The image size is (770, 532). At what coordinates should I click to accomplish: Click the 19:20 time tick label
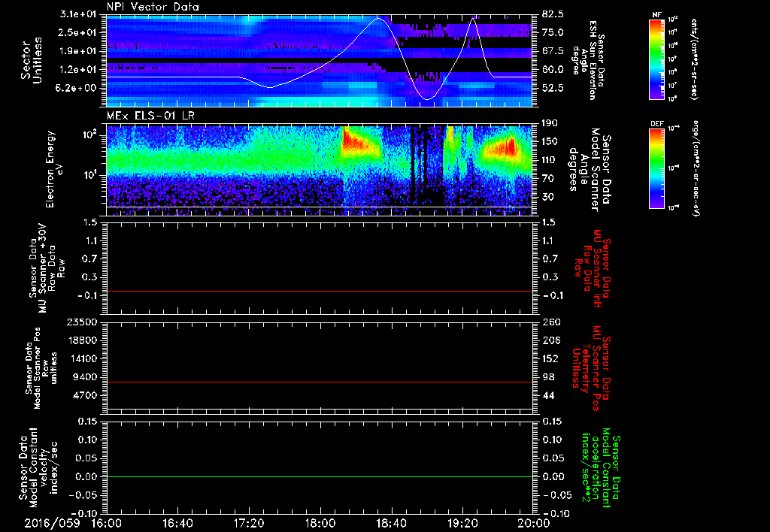pyautogui.click(x=462, y=523)
